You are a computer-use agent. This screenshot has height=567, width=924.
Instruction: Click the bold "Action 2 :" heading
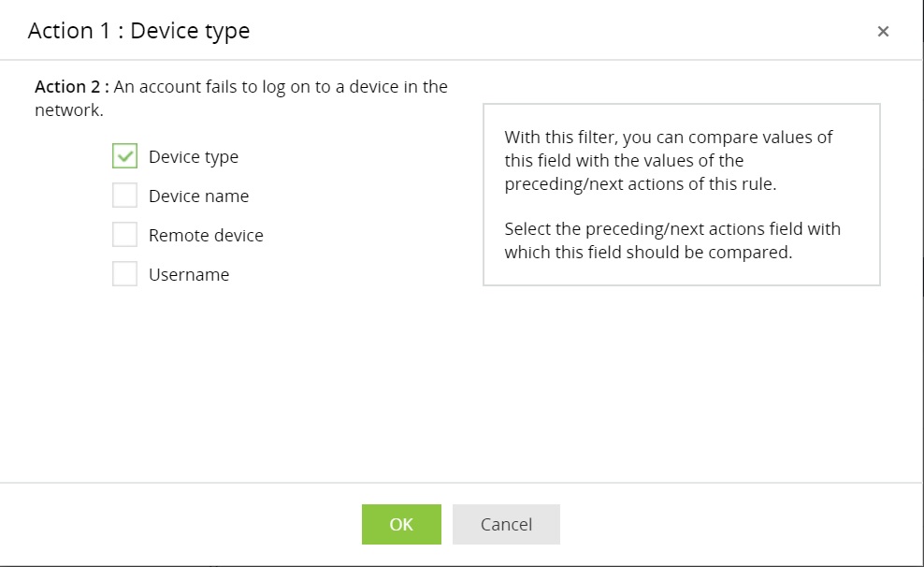(x=72, y=87)
